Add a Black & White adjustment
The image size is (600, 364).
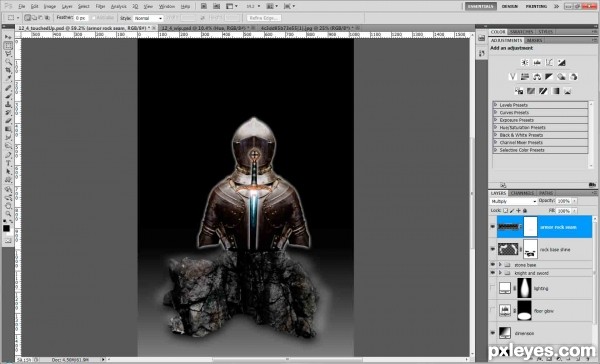point(549,77)
